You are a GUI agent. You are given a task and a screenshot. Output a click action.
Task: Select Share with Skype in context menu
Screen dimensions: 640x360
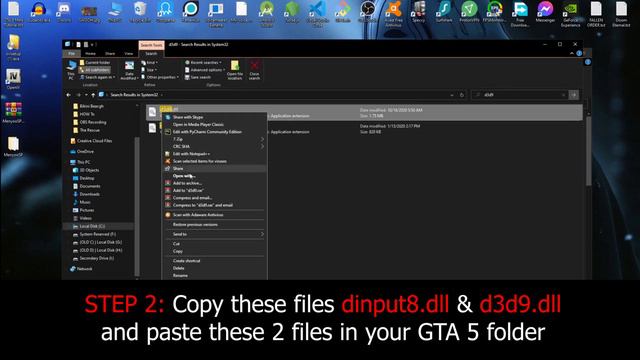pyautogui.click(x=215, y=117)
